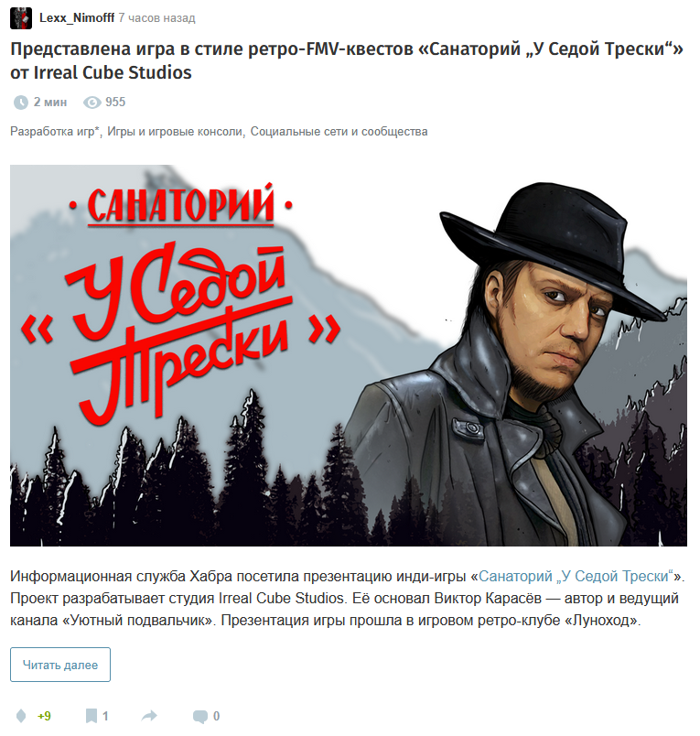Toggle the bookmark icon
The image size is (700, 736).
tap(92, 716)
